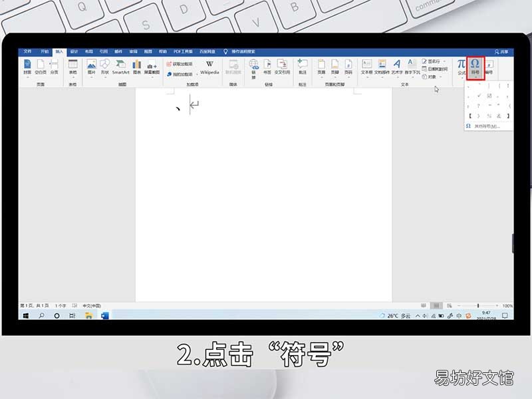The width and height of the screenshot is (532, 399).
Task: Open the PDF工具集 tab
Action: point(184,52)
